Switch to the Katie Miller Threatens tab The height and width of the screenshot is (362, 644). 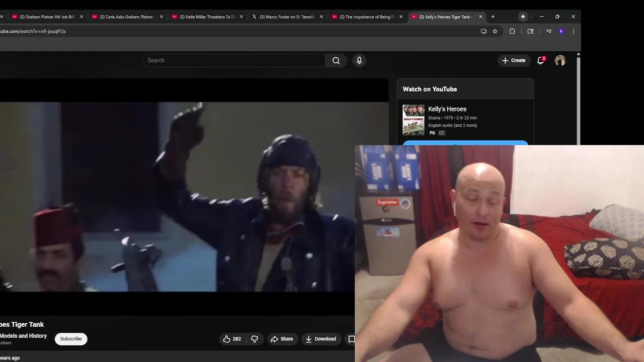click(207, 17)
